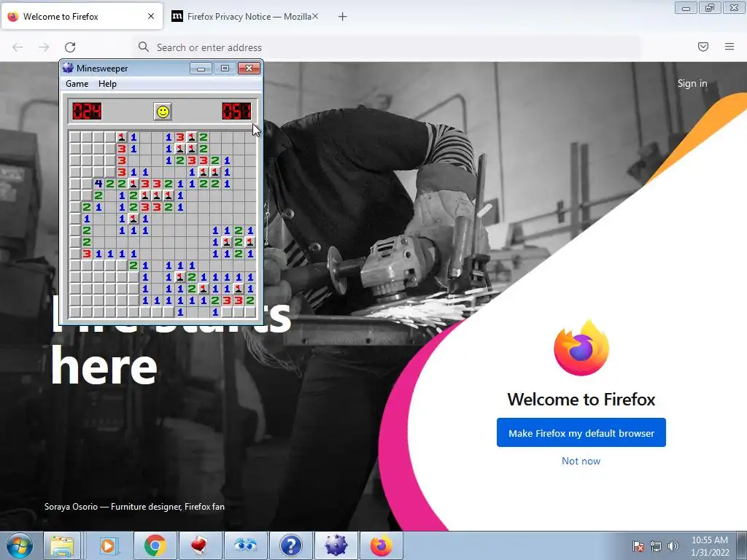The image size is (747, 560).
Task: Minimize the Minesweeper window
Action: (201, 69)
